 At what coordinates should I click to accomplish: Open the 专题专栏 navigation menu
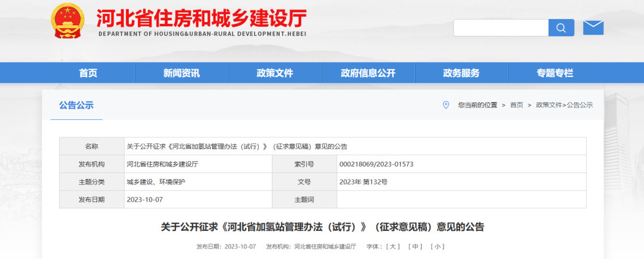pos(555,73)
